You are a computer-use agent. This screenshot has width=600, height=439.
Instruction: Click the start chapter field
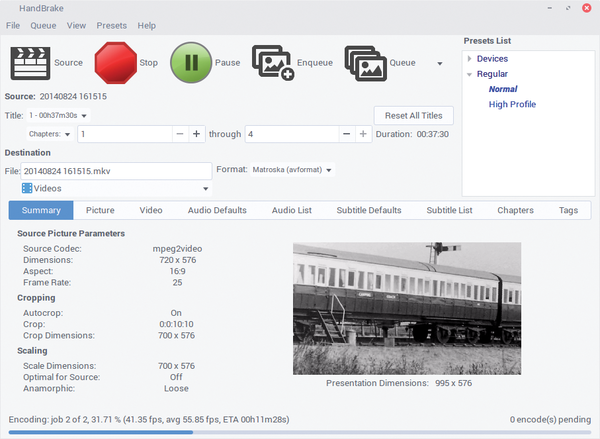pos(125,134)
